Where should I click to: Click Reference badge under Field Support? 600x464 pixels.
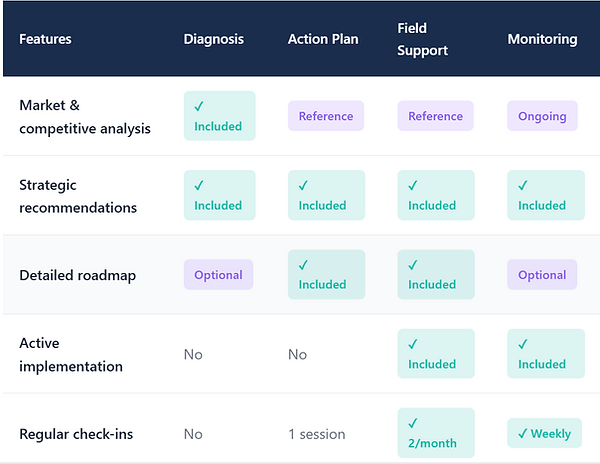pyautogui.click(x=435, y=116)
